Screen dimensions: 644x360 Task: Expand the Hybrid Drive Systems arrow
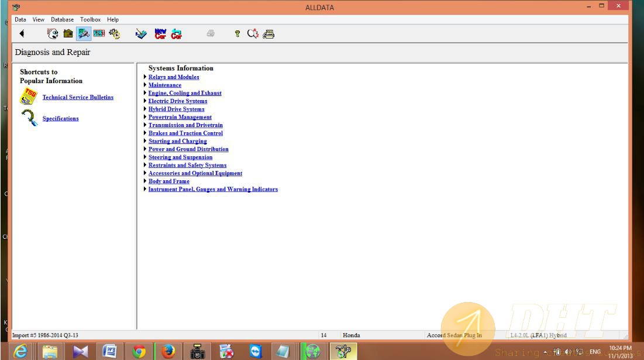(x=145, y=109)
